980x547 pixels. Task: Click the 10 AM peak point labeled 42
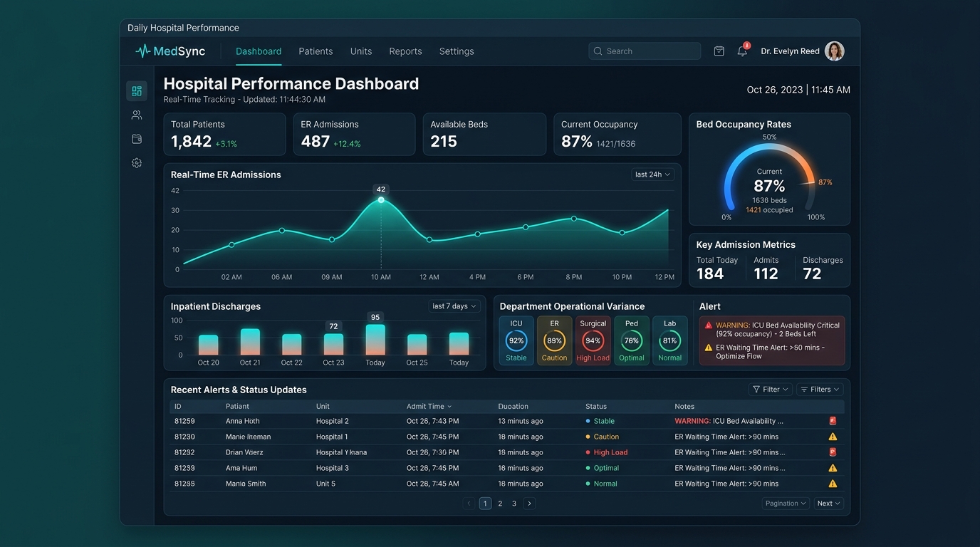381,200
